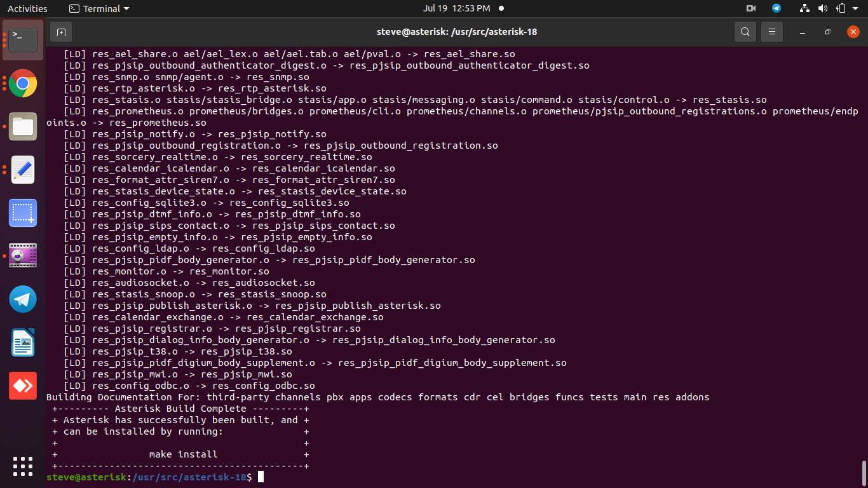Click the res_pjsip_sips_contact.so line
The image size is (868, 488).
229,226
